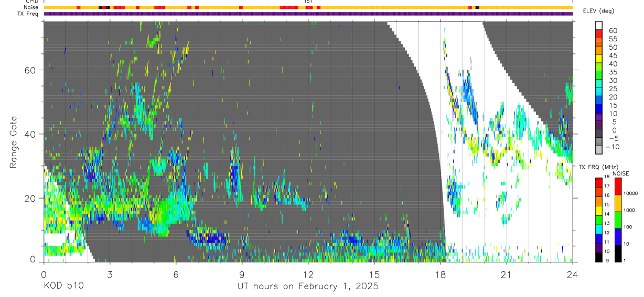Select the 'TX FRQ (MHz)' legend title
The image size is (644, 297).
click(598, 167)
